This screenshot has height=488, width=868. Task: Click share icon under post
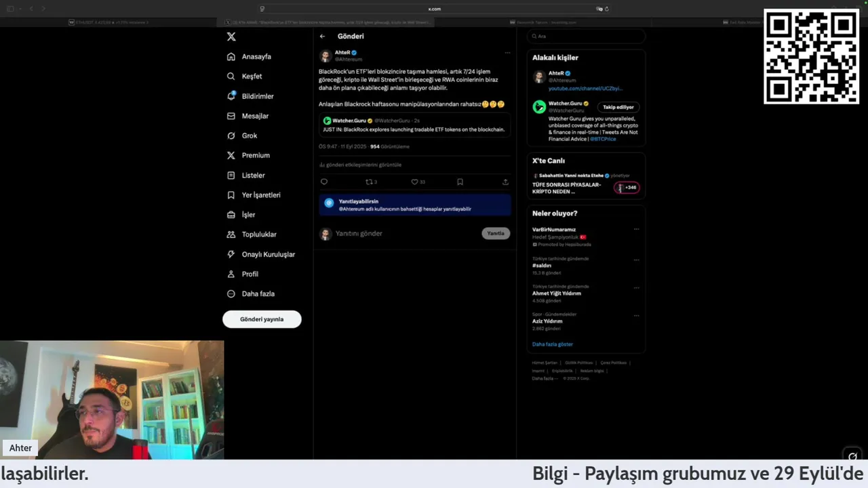tap(505, 182)
